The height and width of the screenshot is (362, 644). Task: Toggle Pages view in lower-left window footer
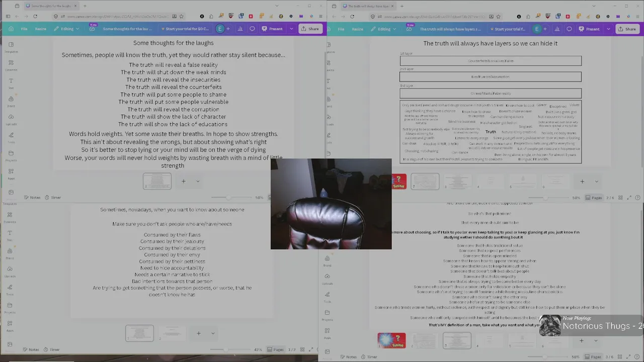pos(276,349)
